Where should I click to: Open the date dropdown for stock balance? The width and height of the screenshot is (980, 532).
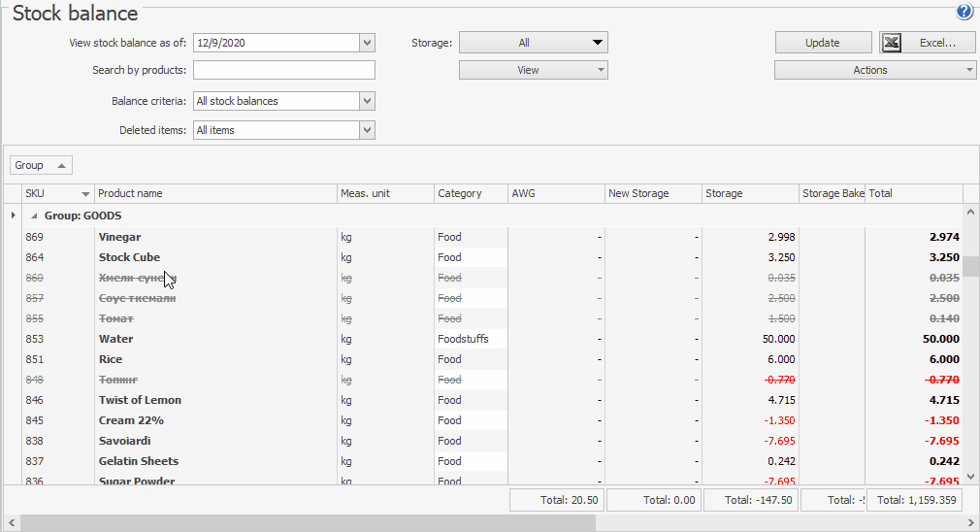[x=367, y=43]
